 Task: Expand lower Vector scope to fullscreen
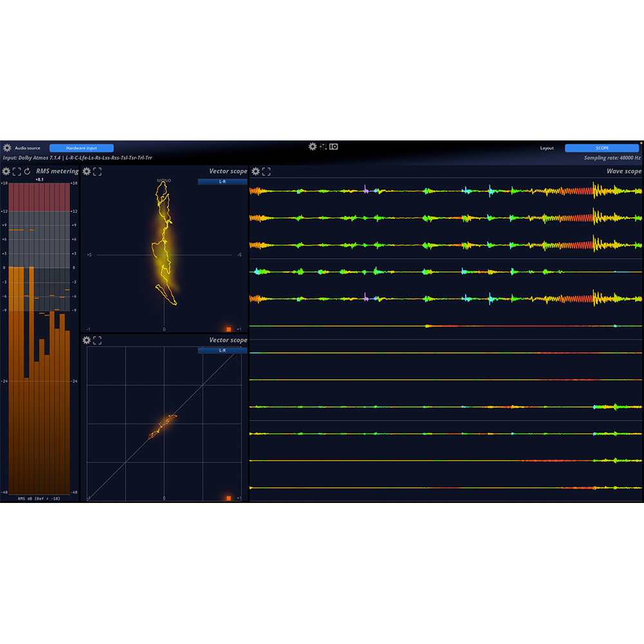point(97,340)
